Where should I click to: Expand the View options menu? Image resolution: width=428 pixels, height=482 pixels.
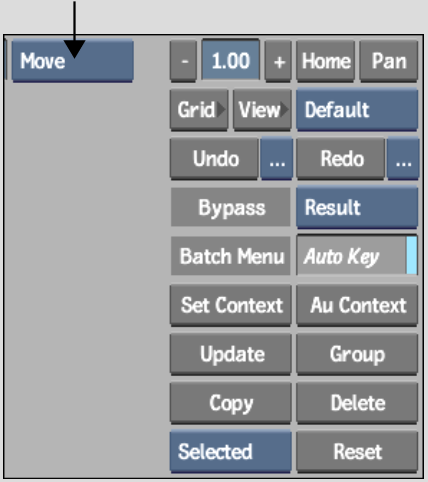point(262,110)
